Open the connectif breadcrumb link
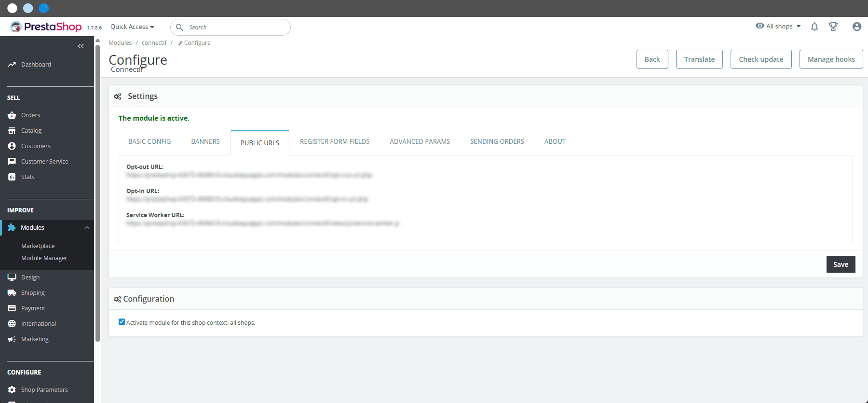The height and width of the screenshot is (403, 868). pos(154,43)
